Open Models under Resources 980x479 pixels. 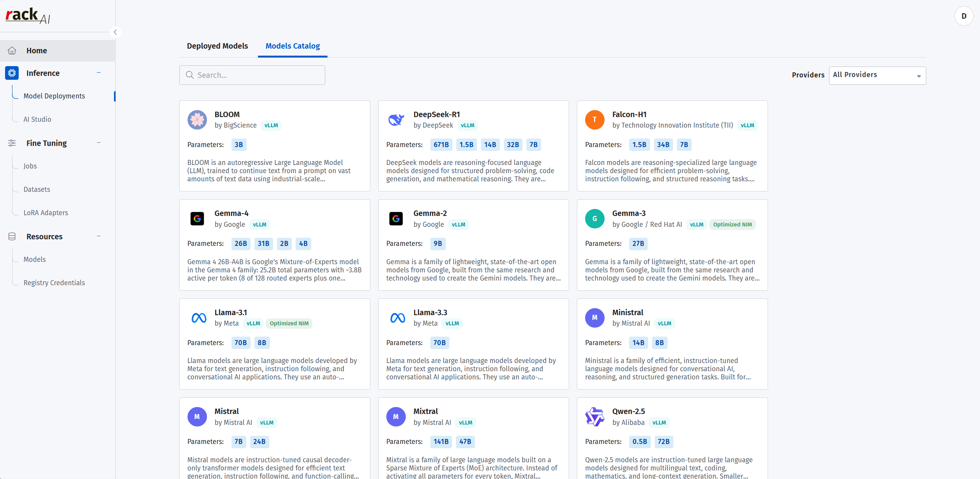click(x=35, y=260)
